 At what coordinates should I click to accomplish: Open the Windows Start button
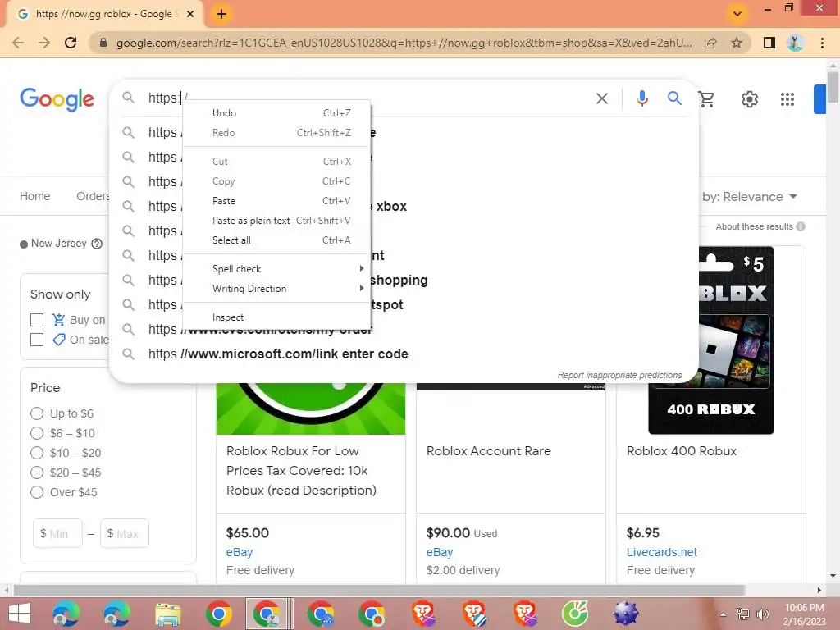[x=20, y=614]
